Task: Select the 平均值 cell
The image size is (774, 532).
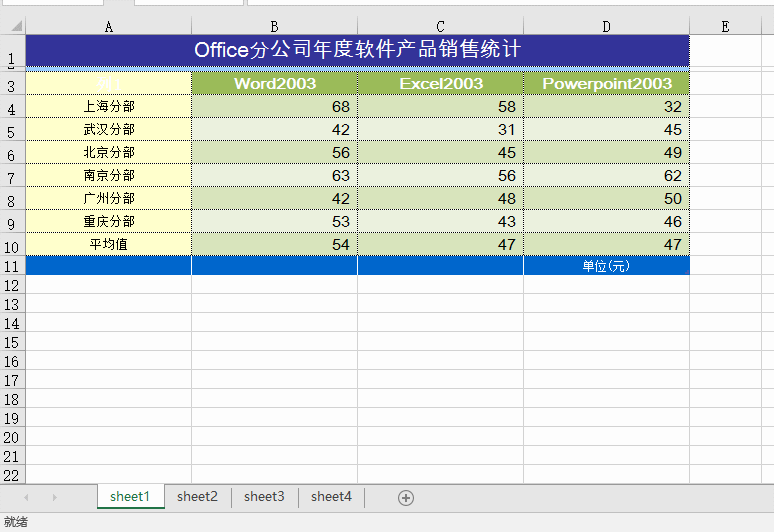Action: click(109, 244)
